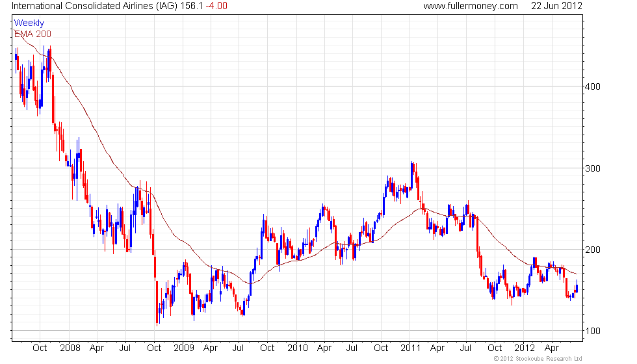
Task: Click the 400 price axis label
Action: pyautogui.click(x=592, y=86)
